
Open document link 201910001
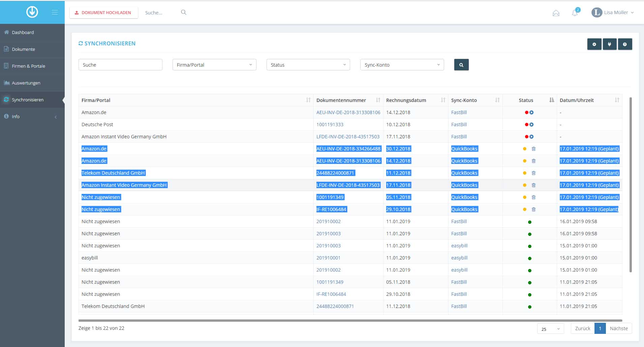(x=328, y=258)
